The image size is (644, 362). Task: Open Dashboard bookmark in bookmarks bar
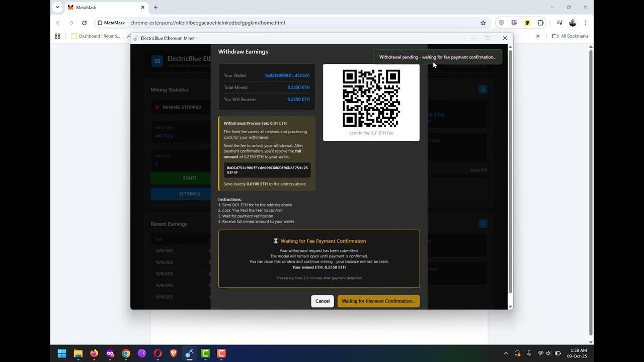tap(96, 36)
